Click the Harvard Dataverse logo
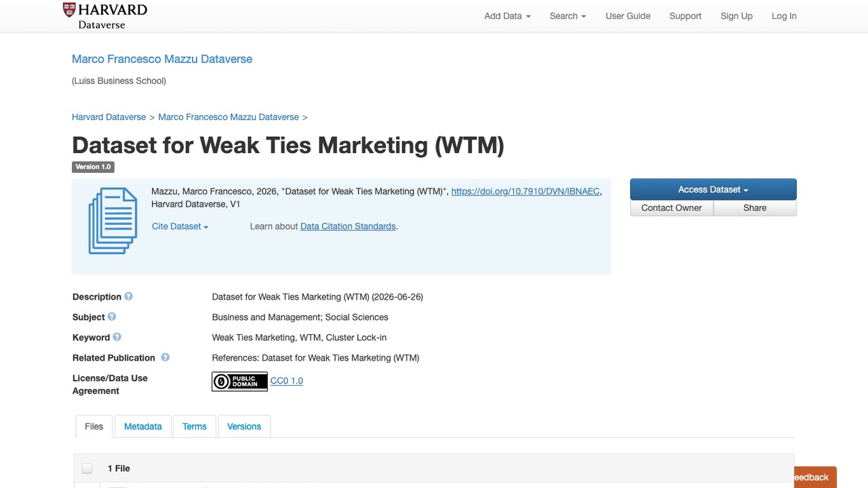 pos(105,16)
